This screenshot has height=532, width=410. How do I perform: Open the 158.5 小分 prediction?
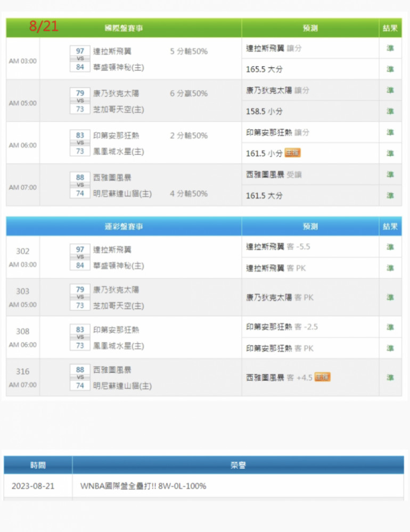coord(264,111)
